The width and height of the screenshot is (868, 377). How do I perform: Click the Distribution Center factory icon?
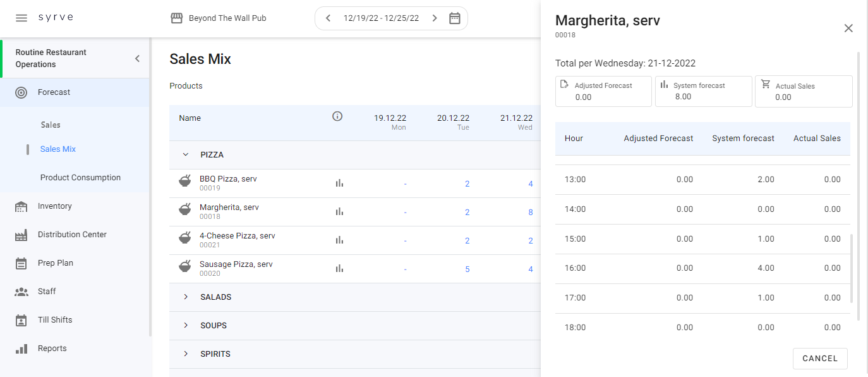[21, 235]
